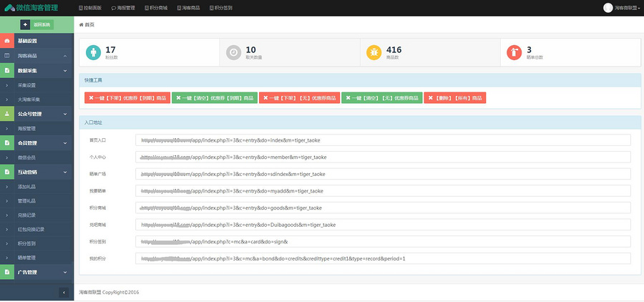Collapse the 互动营销 section chevron
The height and width of the screenshot is (302, 644).
[x=65, y=172]
